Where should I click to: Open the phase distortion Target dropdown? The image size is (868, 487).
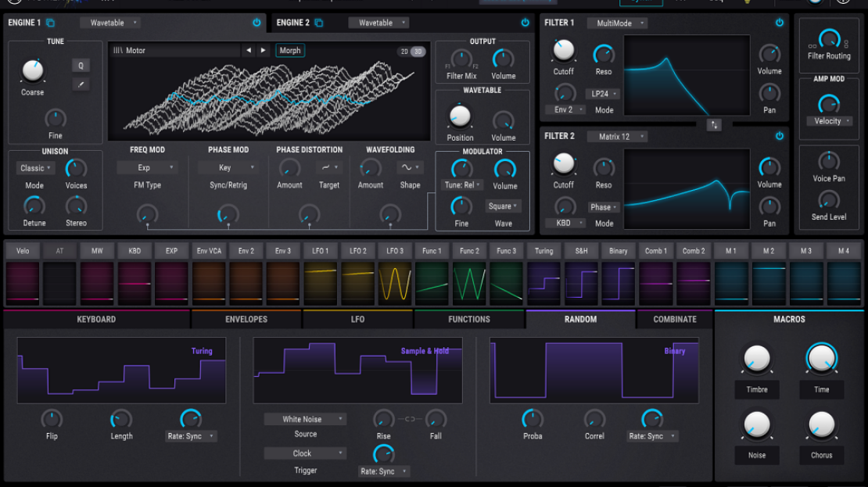(x=328, y=167)
